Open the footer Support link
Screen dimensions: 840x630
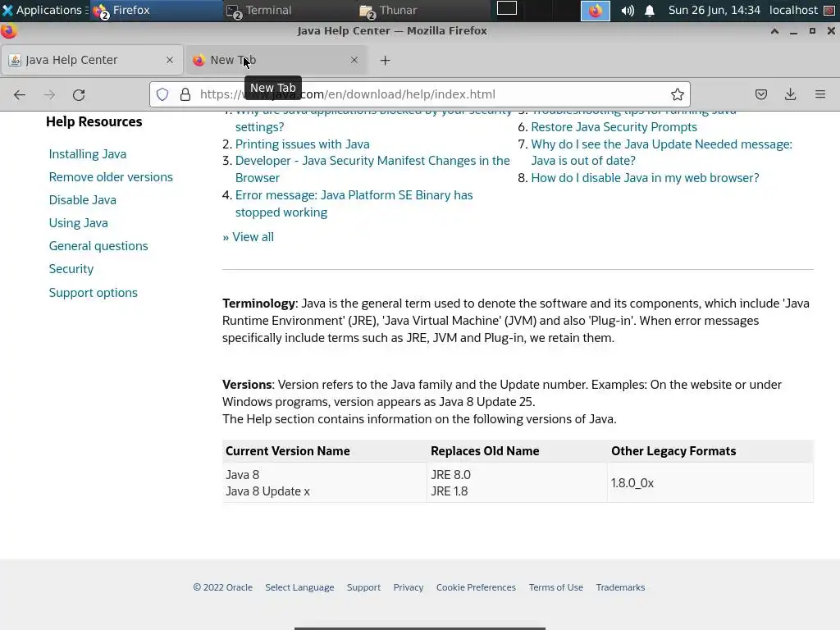click(x=363, y=587)
